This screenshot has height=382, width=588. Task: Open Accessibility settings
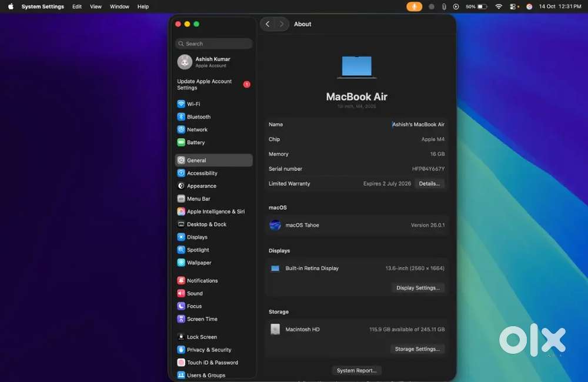point(202,173)
